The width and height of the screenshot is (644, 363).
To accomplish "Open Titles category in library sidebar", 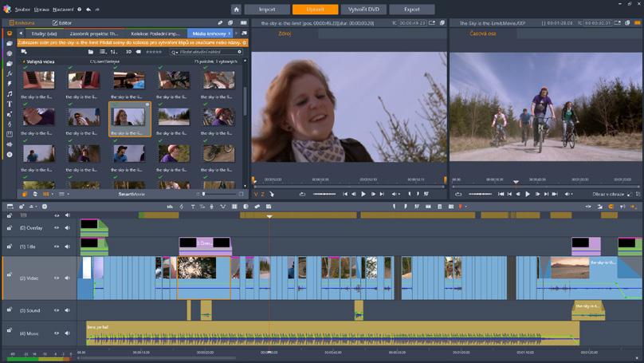I will tap(9, 104).
